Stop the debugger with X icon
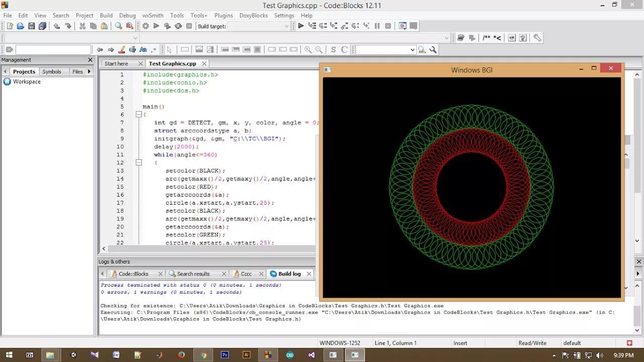 (388, 26)
